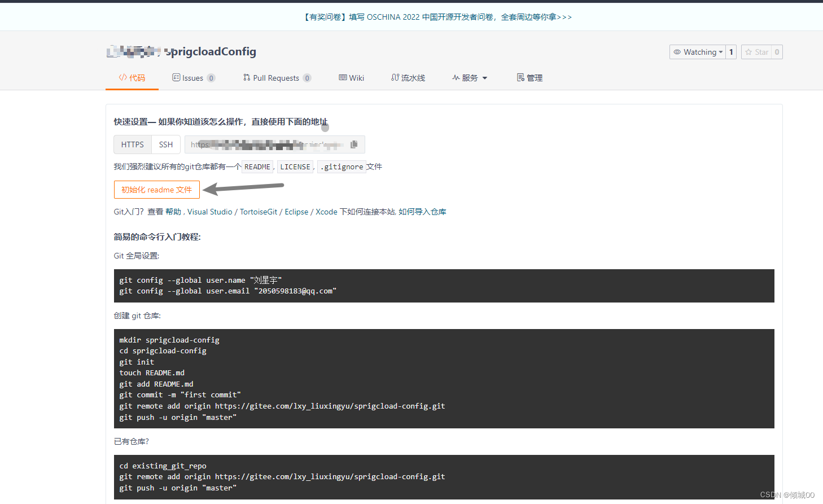Select the HTTPS protocol button
The width and height of the screenshot is (823, 504).
point(133,144)
